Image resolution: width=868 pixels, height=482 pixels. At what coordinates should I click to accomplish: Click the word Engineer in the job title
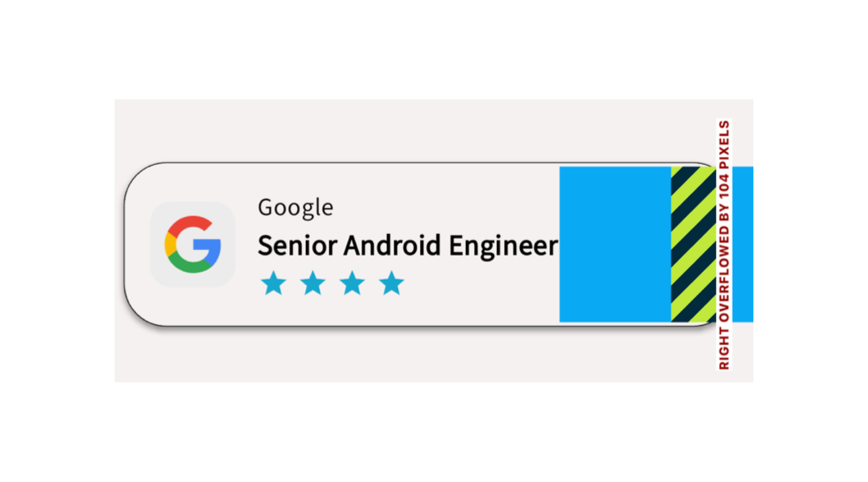(x=503, y=246)
